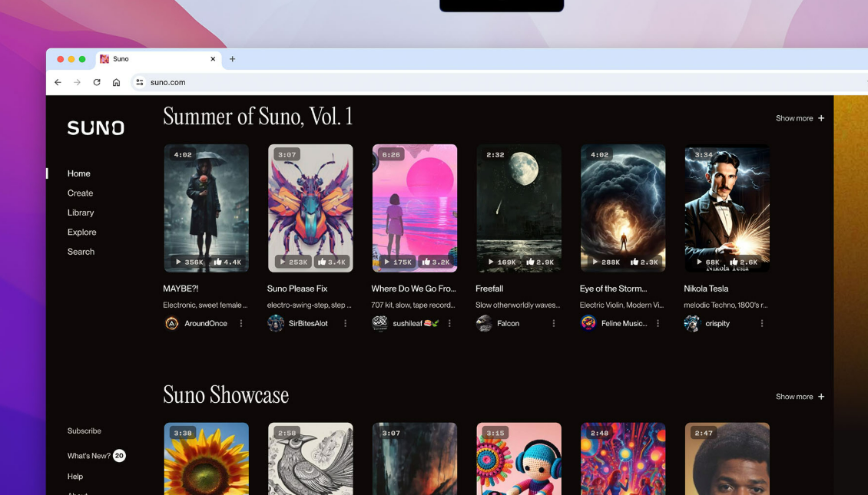Click song title Nikola Tesla
The height and width of the screenshot is (495, 868).
click(x=706, y=289)
